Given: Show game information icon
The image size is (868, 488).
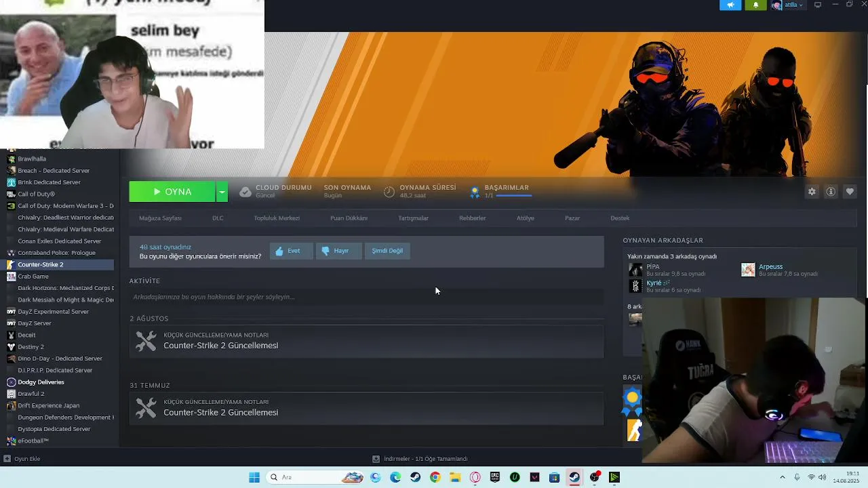Looking at the screenshot, I should point(831,192).
